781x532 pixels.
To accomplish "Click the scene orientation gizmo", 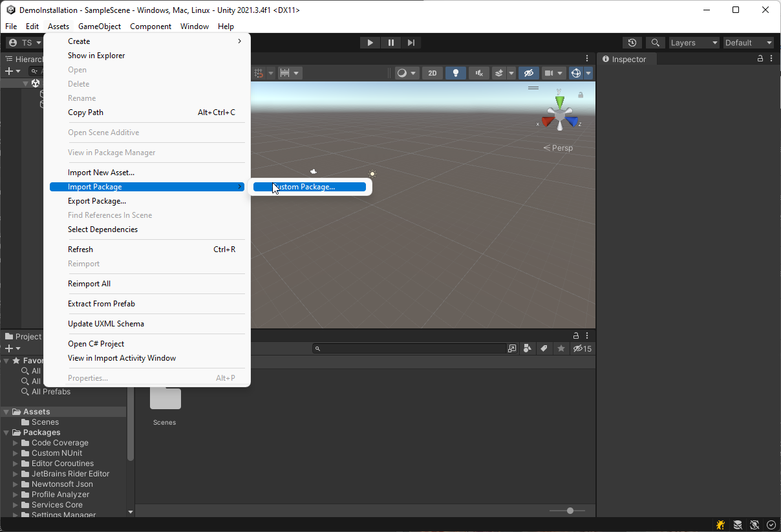I will pyautogui.click(x=559, y=114).
